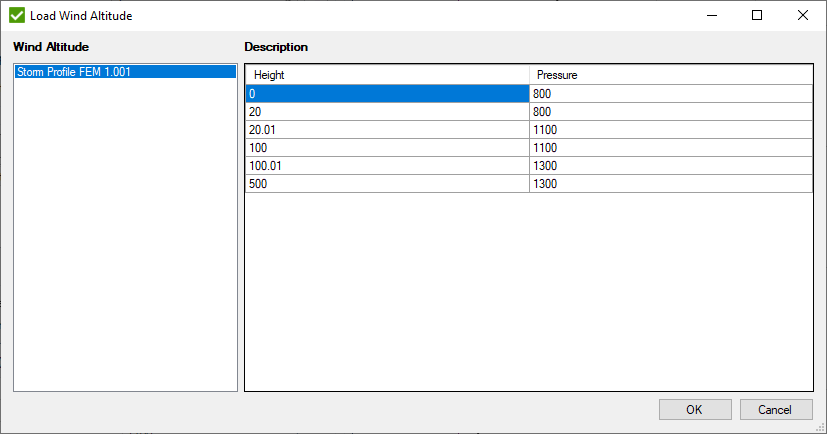Click Pressure cell in the 500 height row
The image size is (827, 434).
670,184
